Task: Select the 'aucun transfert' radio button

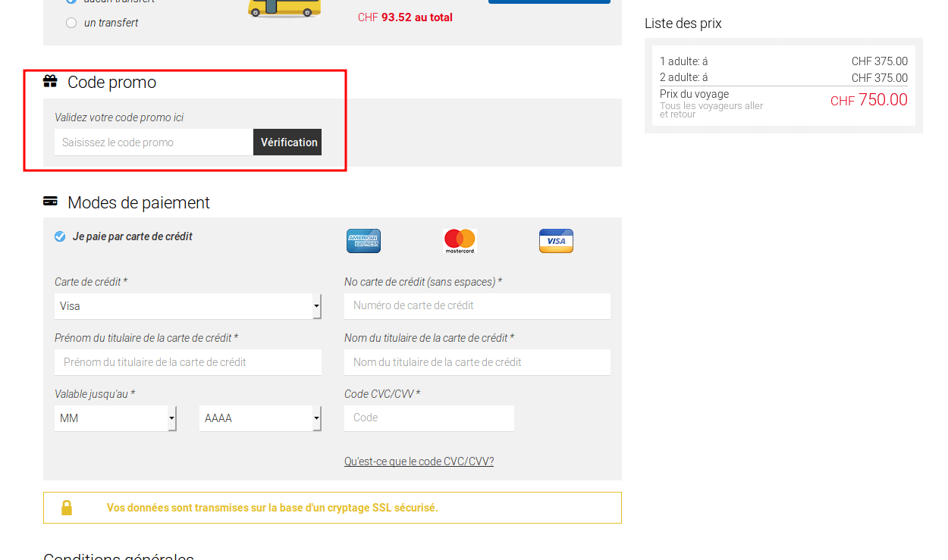Action: (71, 1)
